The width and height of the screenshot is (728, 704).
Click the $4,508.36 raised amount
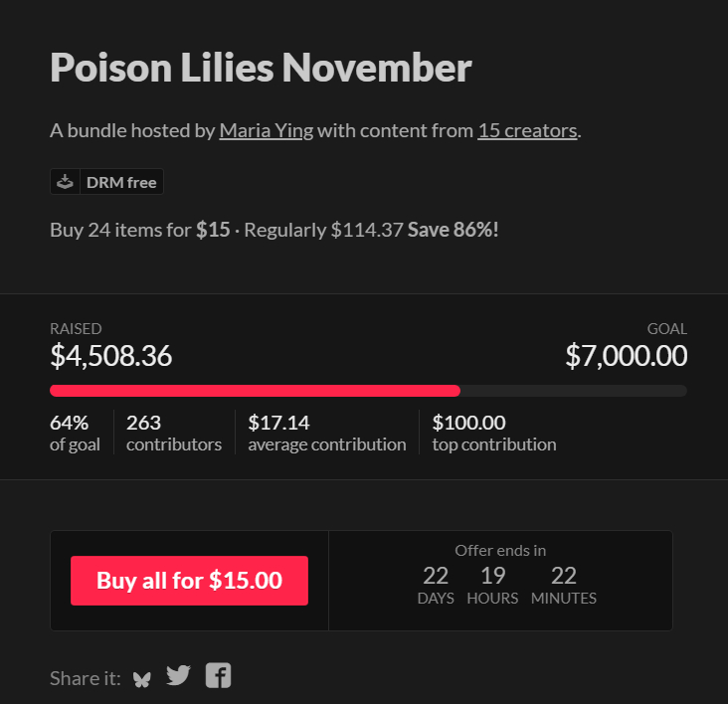tap(111, 356)
